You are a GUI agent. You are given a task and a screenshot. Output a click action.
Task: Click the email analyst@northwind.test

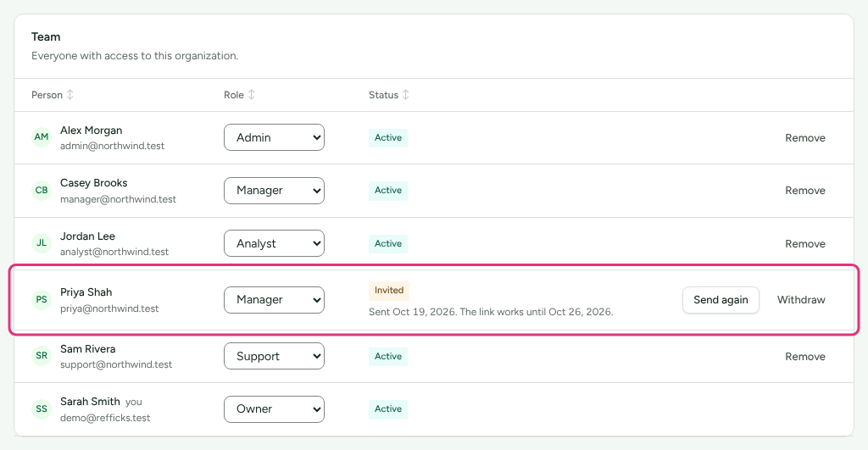(x=114, y=252)
